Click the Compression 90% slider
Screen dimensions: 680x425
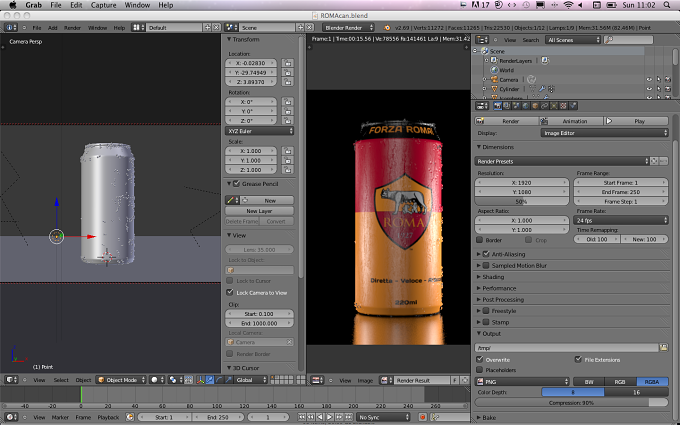[x=571, y=403]
